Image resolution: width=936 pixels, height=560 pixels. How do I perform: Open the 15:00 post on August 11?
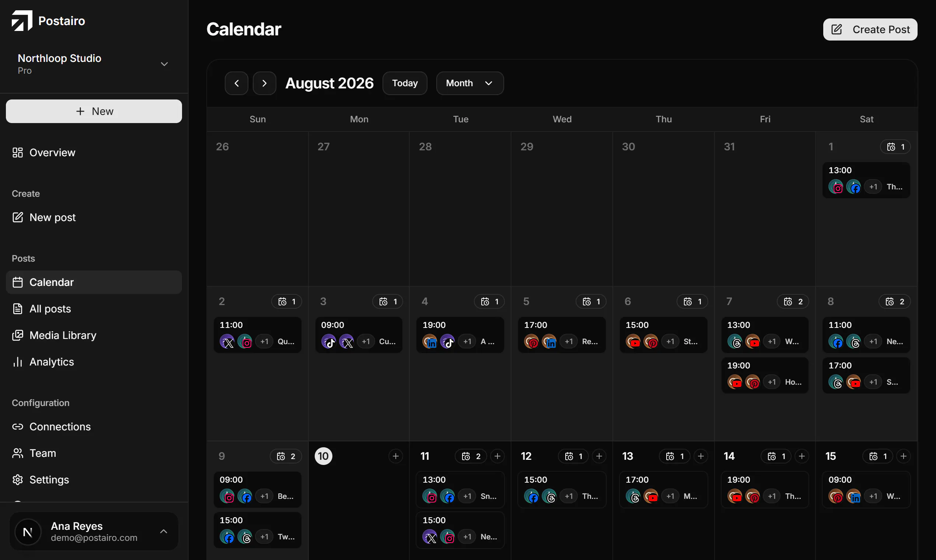tap(460, 530)
